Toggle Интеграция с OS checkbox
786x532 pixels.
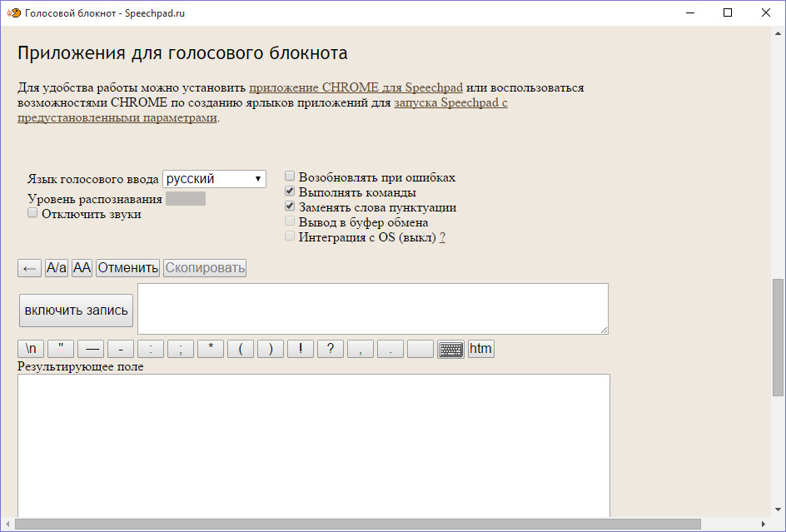pos(290,236)
